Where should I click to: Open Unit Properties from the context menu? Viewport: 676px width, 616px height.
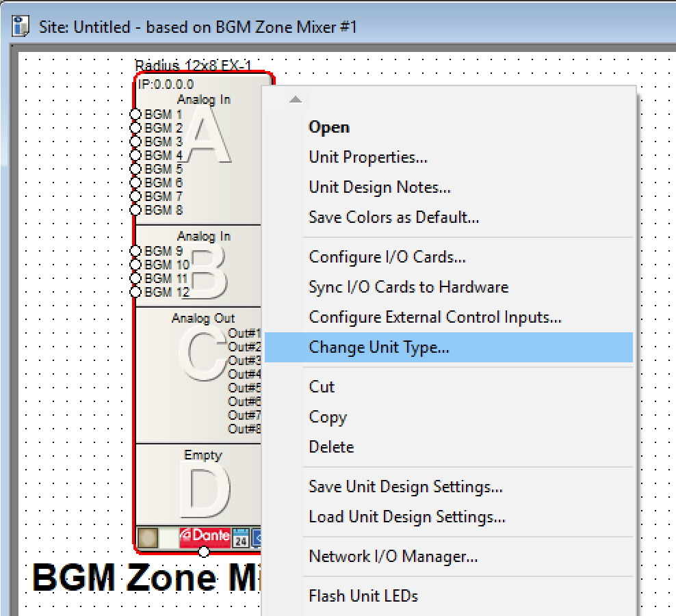(x=449, y=157)
